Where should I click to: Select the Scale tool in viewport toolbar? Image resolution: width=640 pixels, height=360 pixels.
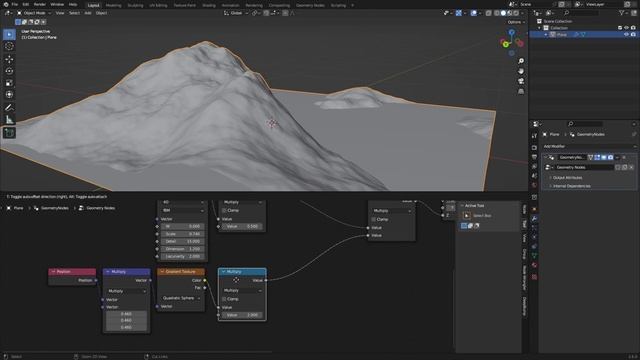(x=9, y=83)
